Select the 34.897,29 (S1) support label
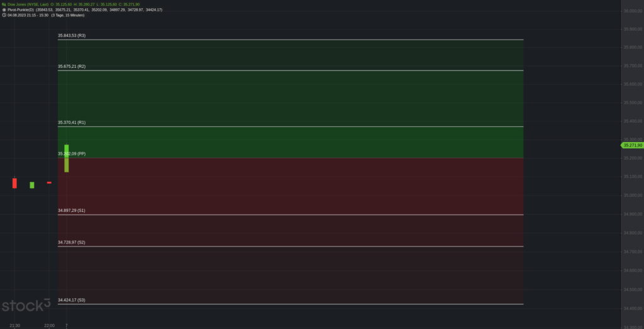 [72, 210]
